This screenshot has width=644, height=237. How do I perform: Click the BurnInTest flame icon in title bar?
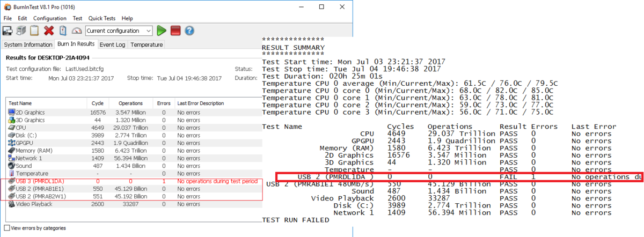[6, 7]
